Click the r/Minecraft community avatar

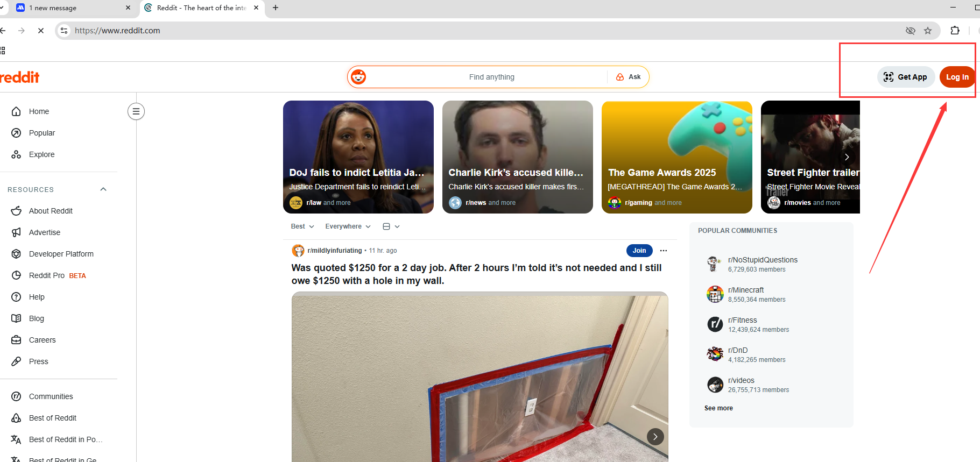(x=715, y=294)
